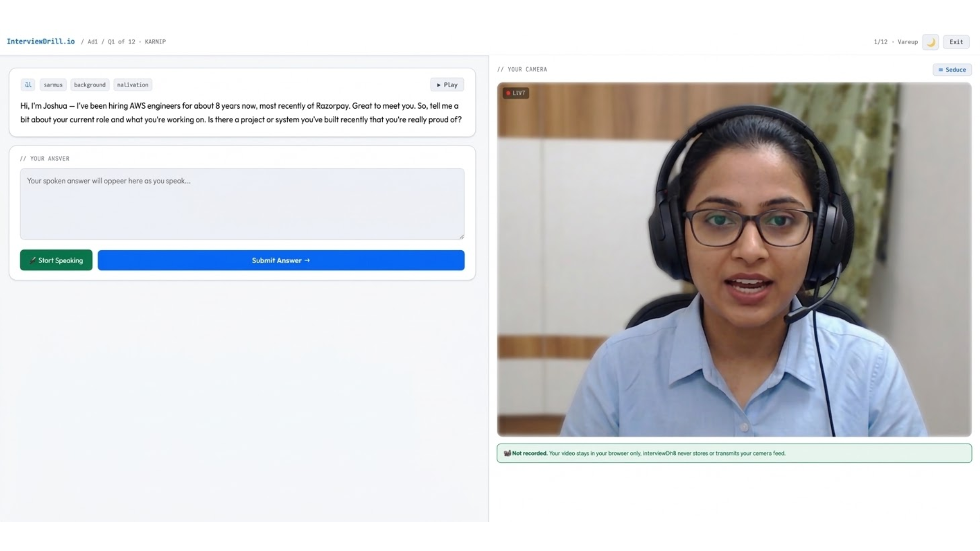Click the Q1 of 12 breadcrumb
The image size is (980, 551).
122,42
